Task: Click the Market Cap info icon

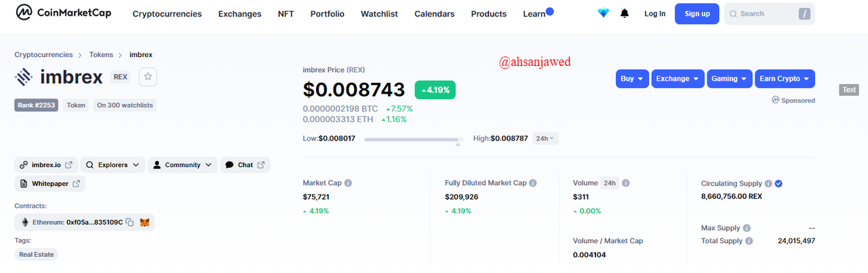Action: coord(348,183)
